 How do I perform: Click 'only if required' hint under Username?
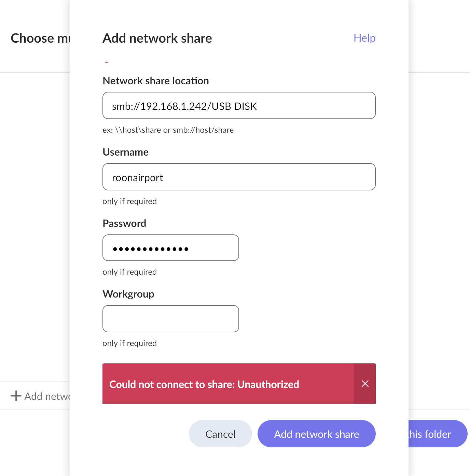tap(130, 201)
